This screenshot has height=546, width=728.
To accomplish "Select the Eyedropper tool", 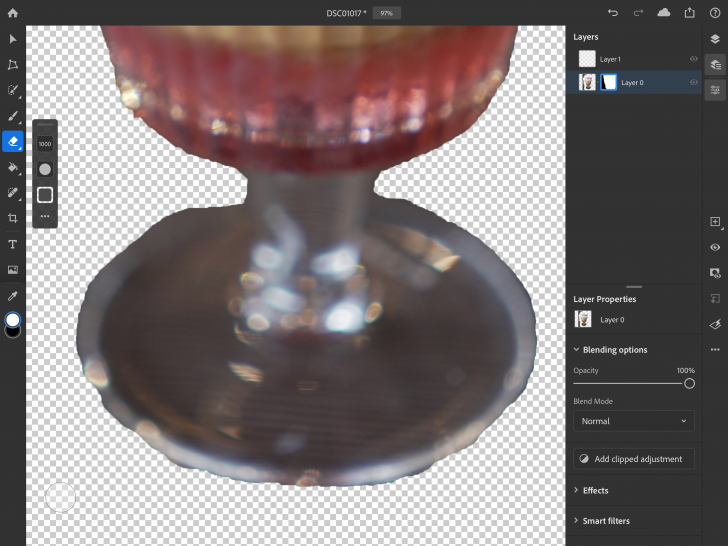I will [x=13, y=296].
